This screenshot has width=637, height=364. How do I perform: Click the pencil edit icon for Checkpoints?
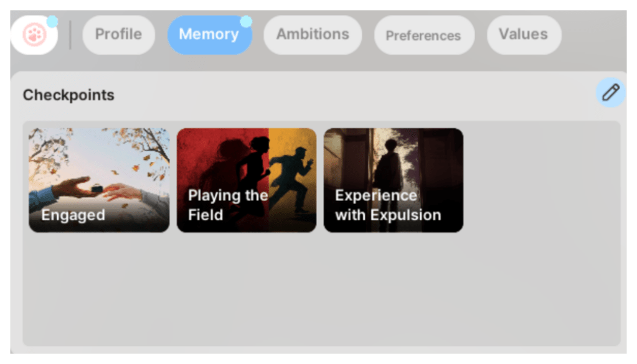click(x=610, y=93)
